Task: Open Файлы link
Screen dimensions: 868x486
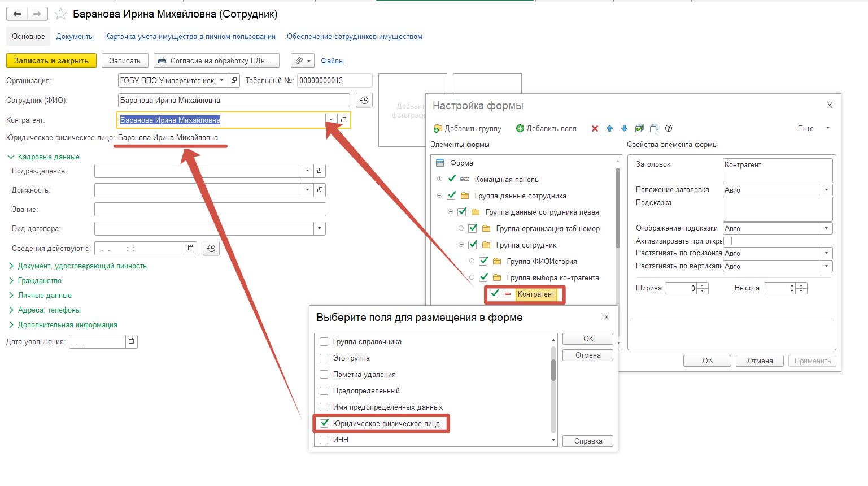Action: [x=332, y=60]
